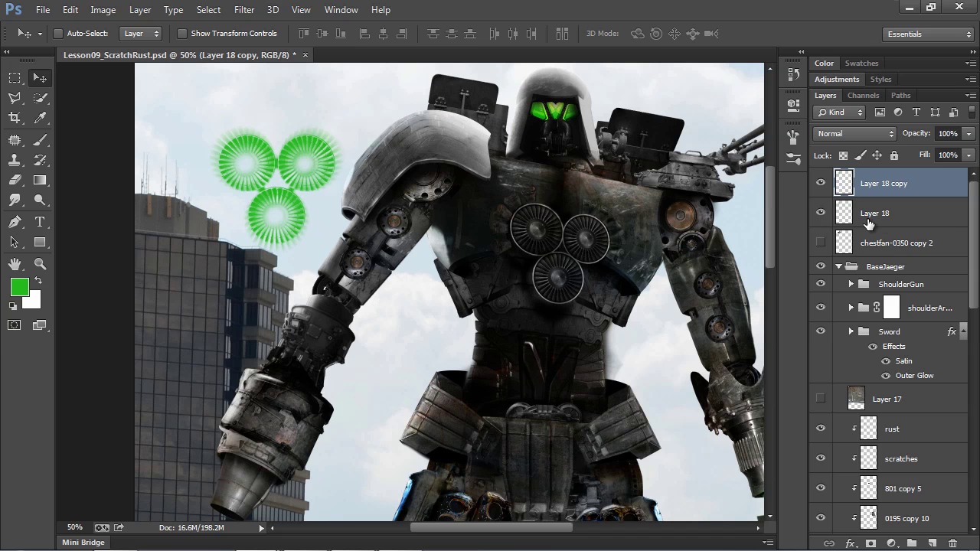Select the Pen tool

point(15,222)
